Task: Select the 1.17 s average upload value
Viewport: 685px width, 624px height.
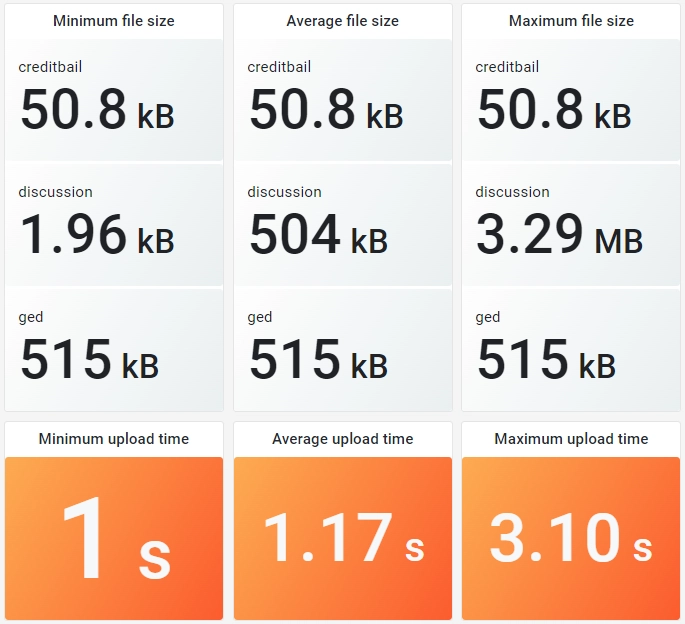Action: pos(342,540)
